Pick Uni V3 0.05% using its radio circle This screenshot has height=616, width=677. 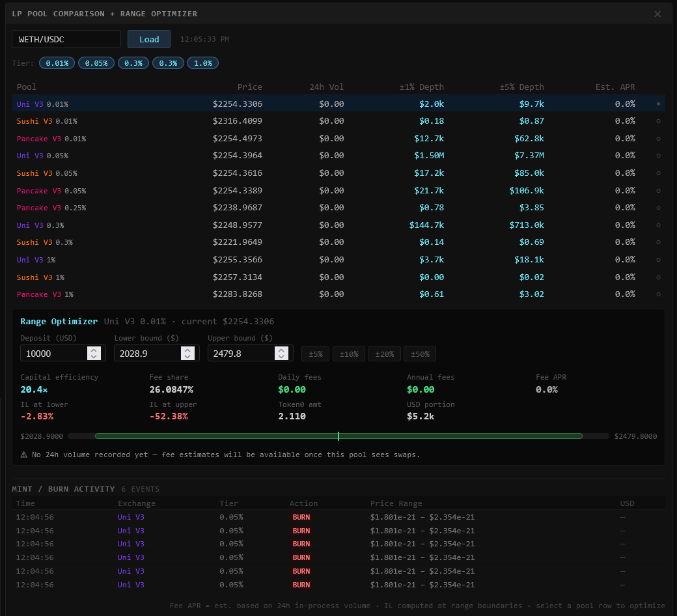(658, 156)
